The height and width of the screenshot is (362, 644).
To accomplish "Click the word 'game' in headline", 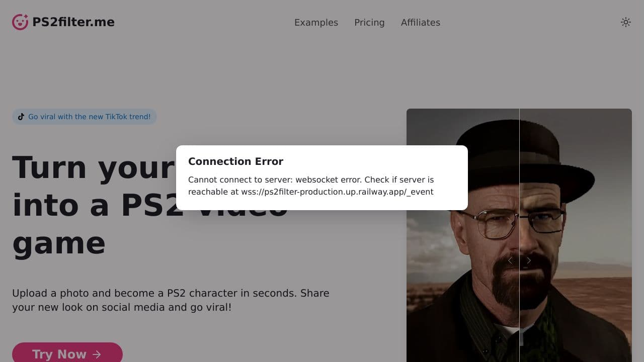I will [x=59, y=244].
